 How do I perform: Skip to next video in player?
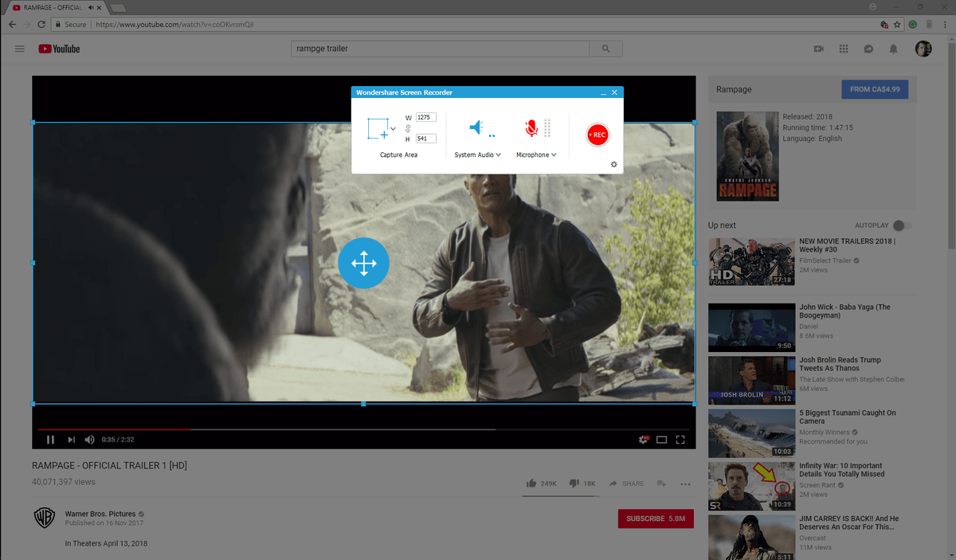tap(71, 439)
